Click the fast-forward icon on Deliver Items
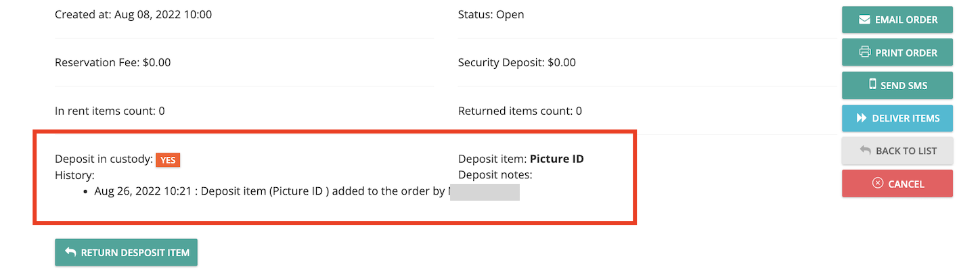The height and width of the screenshot is (273, 980). tap(862, 118)
